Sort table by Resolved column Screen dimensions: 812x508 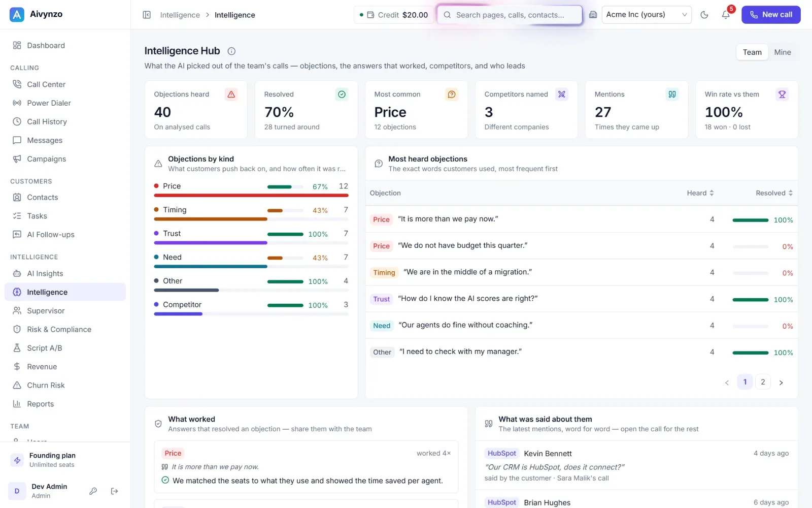point(774,193)
